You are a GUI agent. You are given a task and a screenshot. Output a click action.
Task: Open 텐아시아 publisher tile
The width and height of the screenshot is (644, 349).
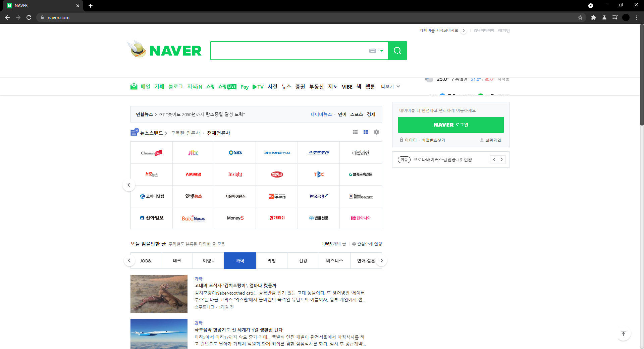point(361,218)
